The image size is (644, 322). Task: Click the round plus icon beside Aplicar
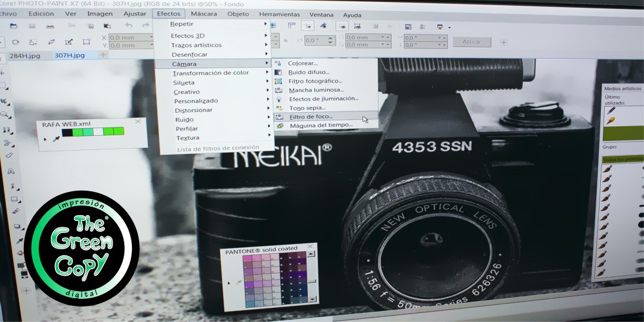[503, 42]
